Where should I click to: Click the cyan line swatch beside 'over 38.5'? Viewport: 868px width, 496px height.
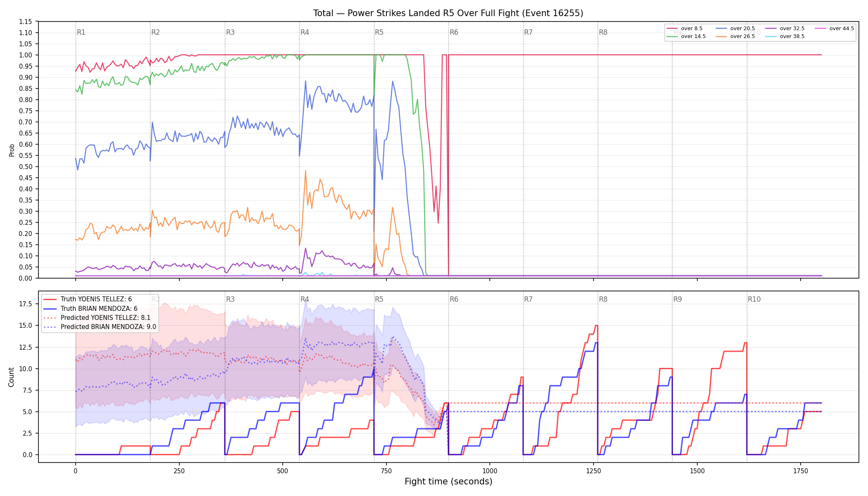[x=771, y=36]
